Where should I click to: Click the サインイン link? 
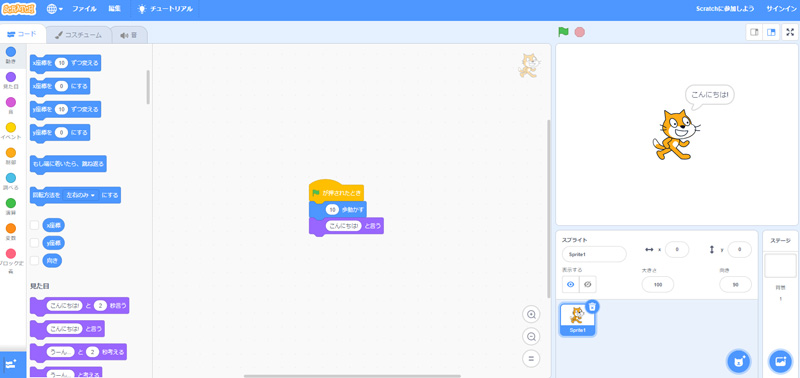779,9
